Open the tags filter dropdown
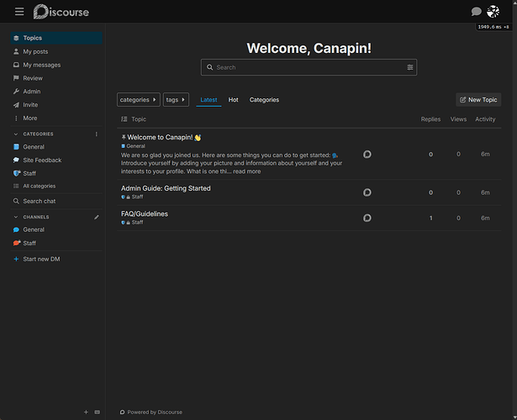517x420 pixels. 176,99
